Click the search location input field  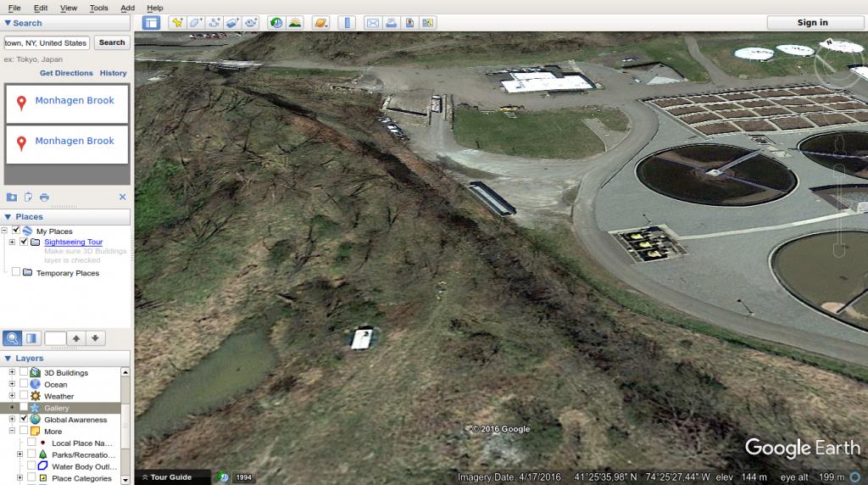tap(46, 42)
